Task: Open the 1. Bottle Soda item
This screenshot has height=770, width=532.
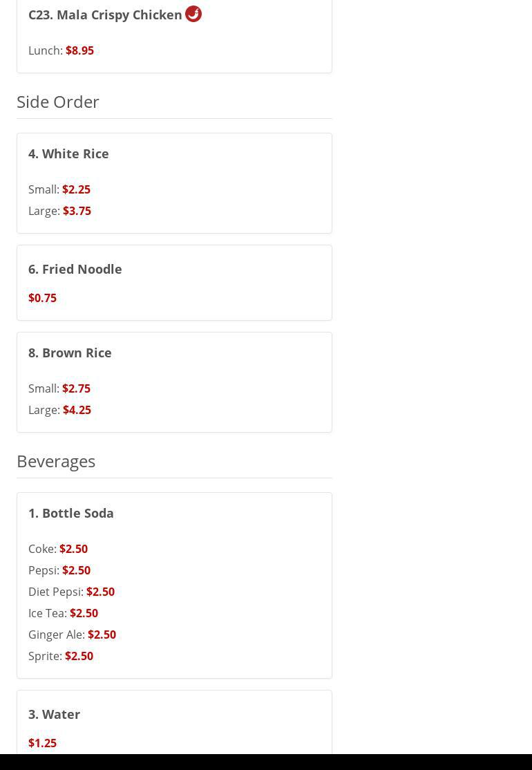Action: point(70,513)
